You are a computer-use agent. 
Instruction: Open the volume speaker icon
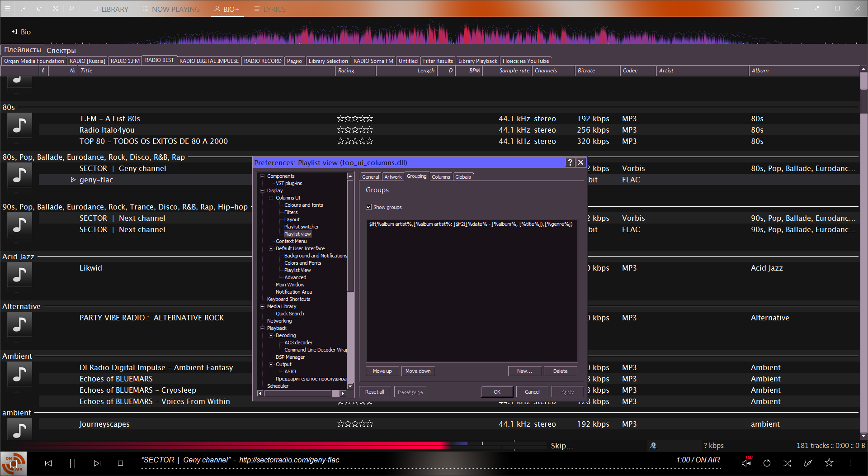tap(745, 463)
